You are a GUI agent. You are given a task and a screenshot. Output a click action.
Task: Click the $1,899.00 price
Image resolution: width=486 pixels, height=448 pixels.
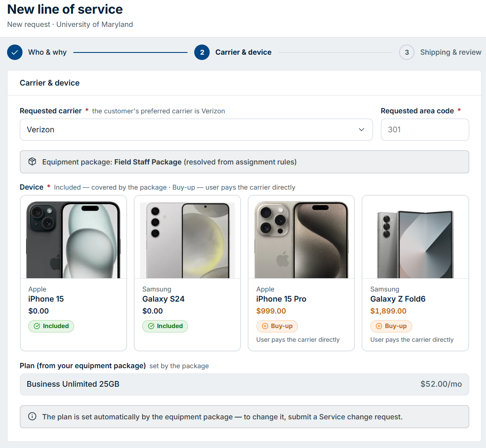(388, 311)
